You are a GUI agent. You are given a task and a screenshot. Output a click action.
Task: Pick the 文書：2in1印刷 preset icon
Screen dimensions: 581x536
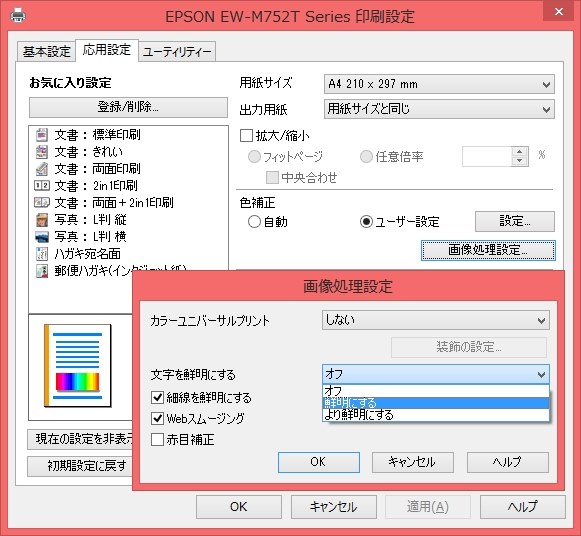pos(42,185)
